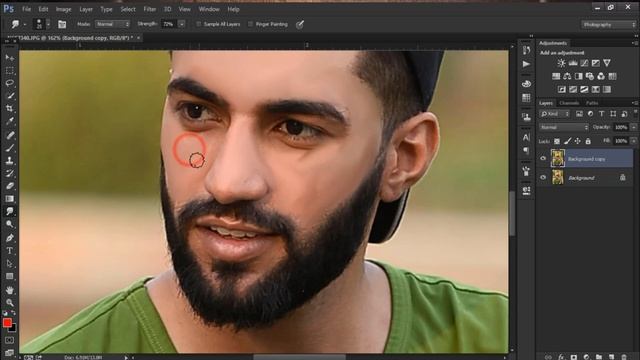640x360 pixels.
Task: Select the Healing Brush tool
Action: pyautogui.click(x=10, y=135)
